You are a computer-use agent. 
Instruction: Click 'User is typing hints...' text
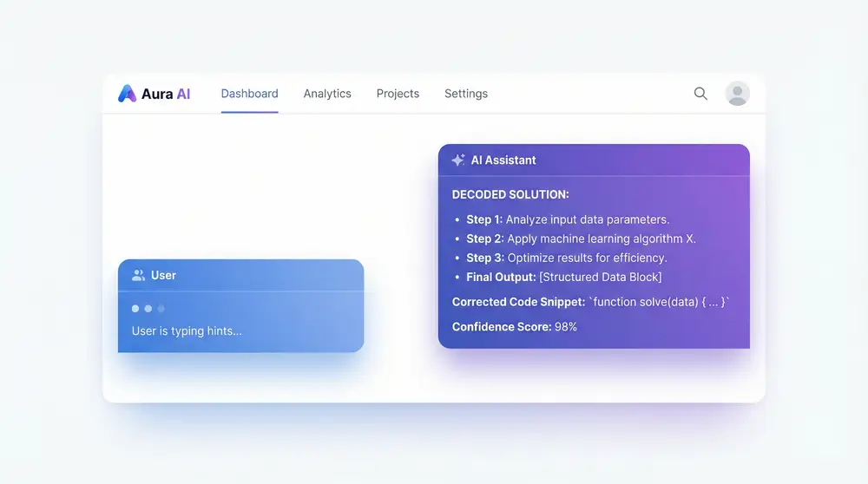pos(187,330)
